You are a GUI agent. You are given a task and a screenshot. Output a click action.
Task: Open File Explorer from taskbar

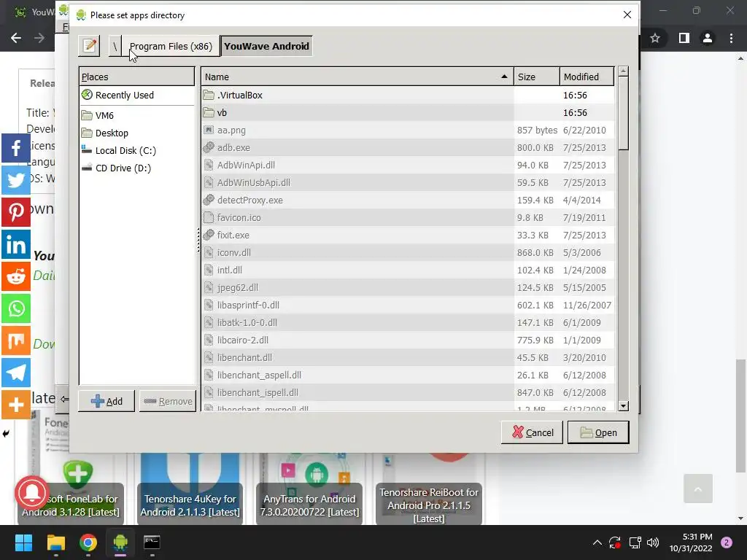click(x=55, y=542)
